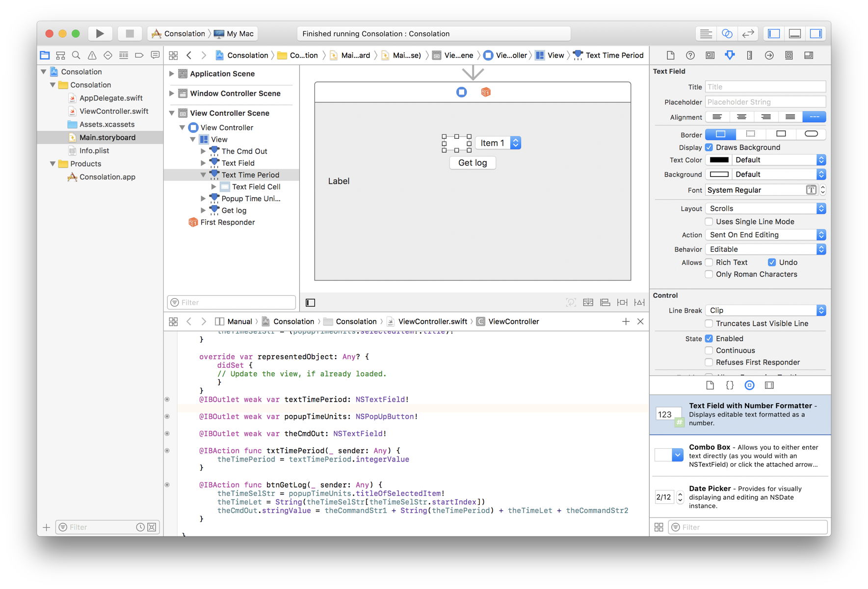Open the Layout dropdown showing Scrolls
The image size is (868, 589).
(x=765, y=208)
